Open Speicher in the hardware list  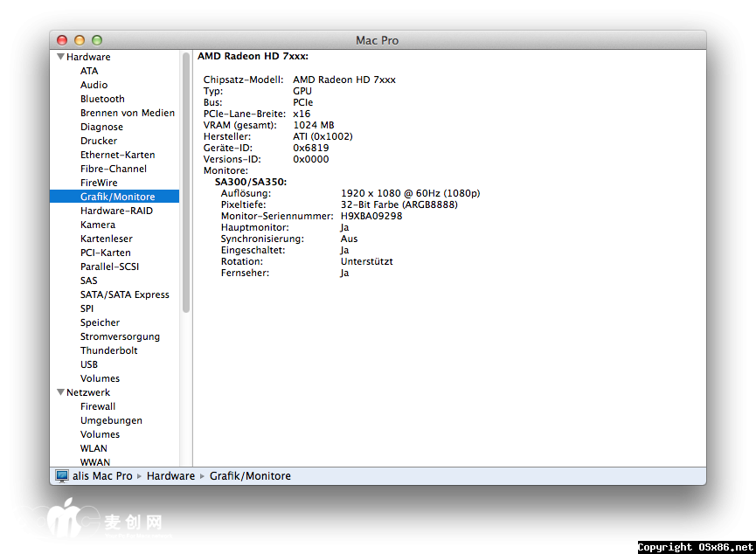tap(100, 322)
